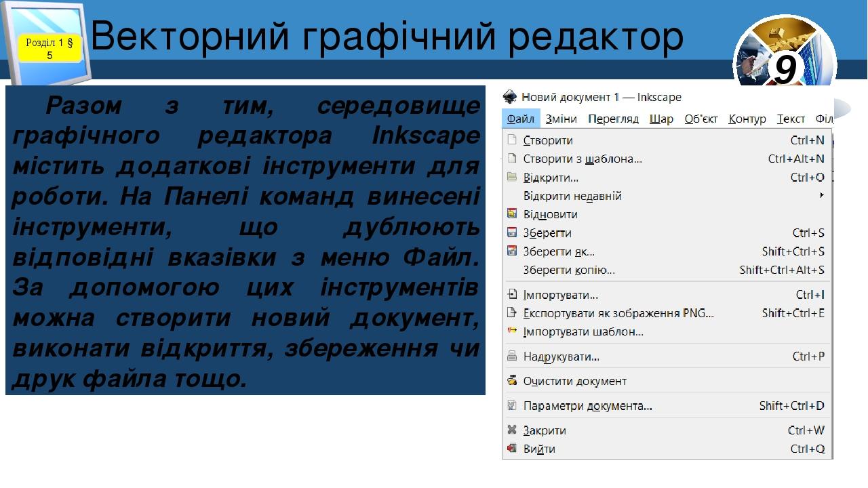Image resolution: width=868 pixels, height=488 pixels.
Task: Click the Inkscape logo in the title bar
Action: pos(510,97)
